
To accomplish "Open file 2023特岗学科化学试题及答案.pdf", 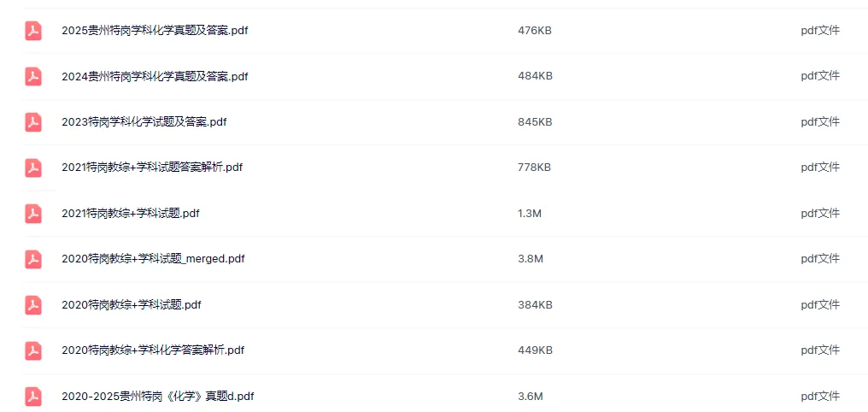I will coord(144,122).
